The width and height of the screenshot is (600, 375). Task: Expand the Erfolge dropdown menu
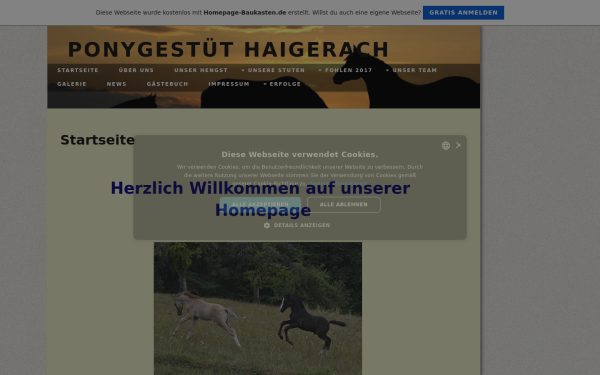click(282, 84)
